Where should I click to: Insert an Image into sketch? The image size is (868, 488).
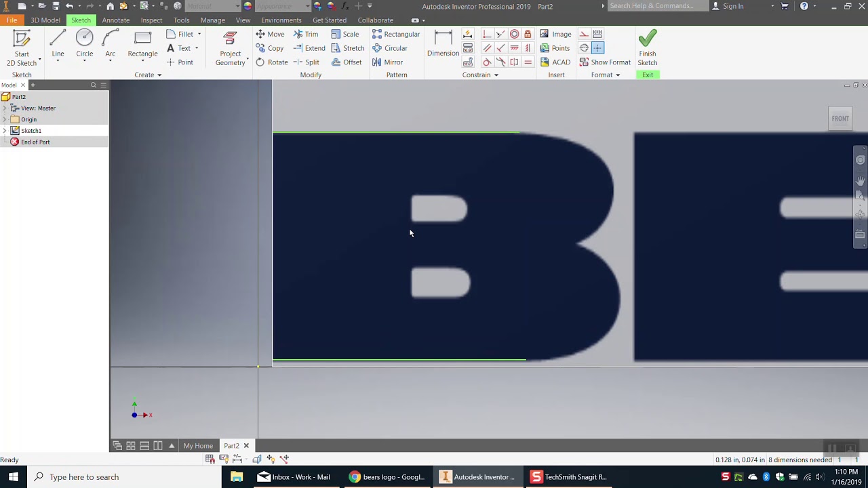click(x=555, y=34)
